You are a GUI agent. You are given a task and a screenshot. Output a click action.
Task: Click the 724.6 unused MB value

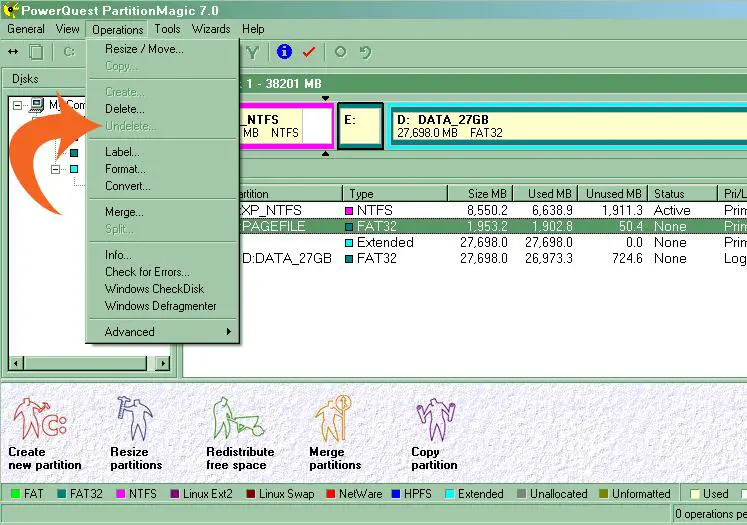click(627, 259)
